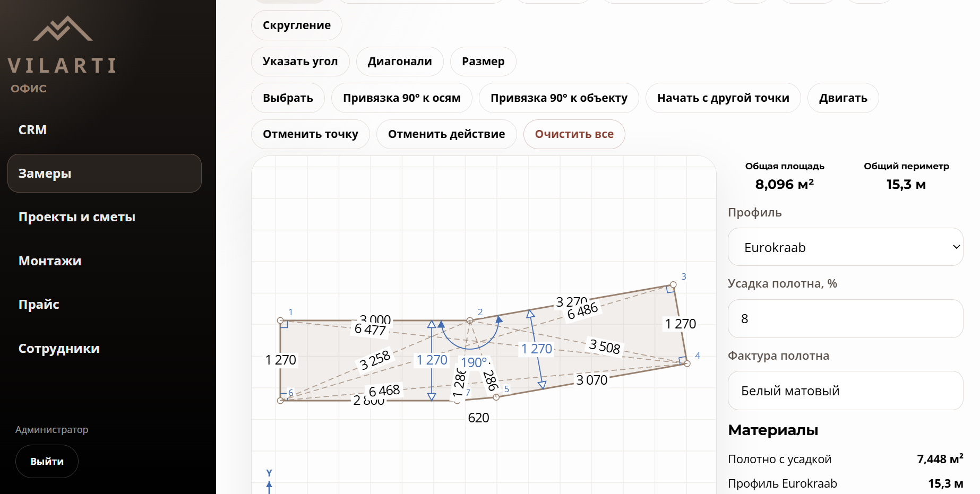Select vertex point 1 on drawing

280,320
